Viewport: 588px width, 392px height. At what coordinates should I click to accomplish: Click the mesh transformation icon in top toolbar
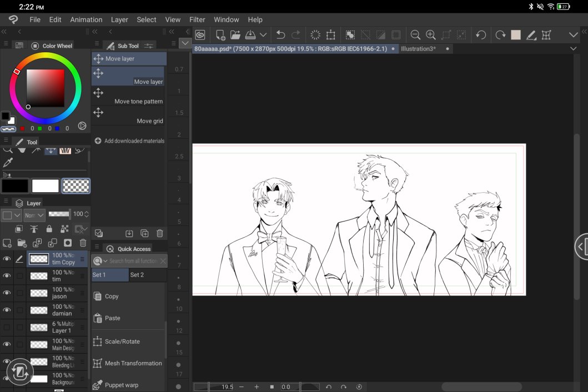(x=546, y=35)
